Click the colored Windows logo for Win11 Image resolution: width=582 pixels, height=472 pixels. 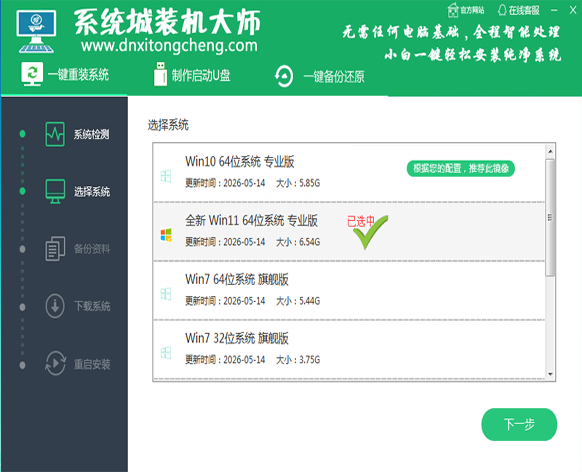(166, 235)
